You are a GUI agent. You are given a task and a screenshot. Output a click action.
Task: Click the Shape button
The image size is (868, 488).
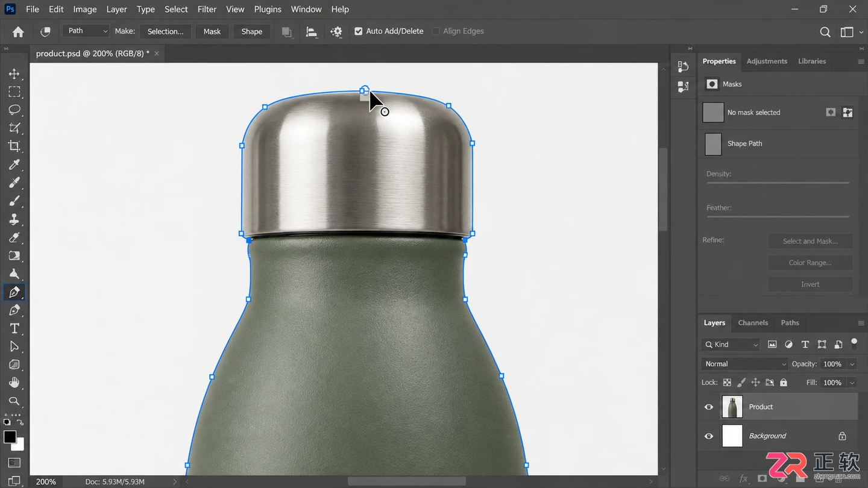point(252,31)
